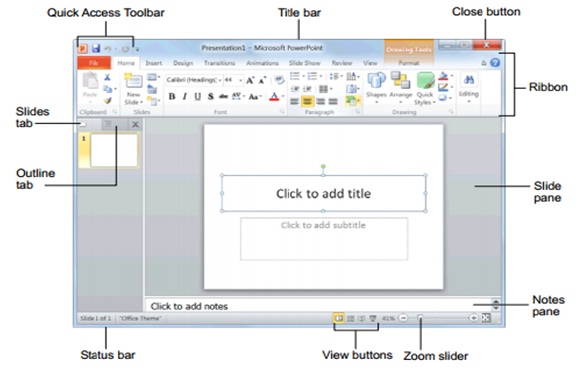
Task: Click the Quick Styles icon
Action: 425,80
